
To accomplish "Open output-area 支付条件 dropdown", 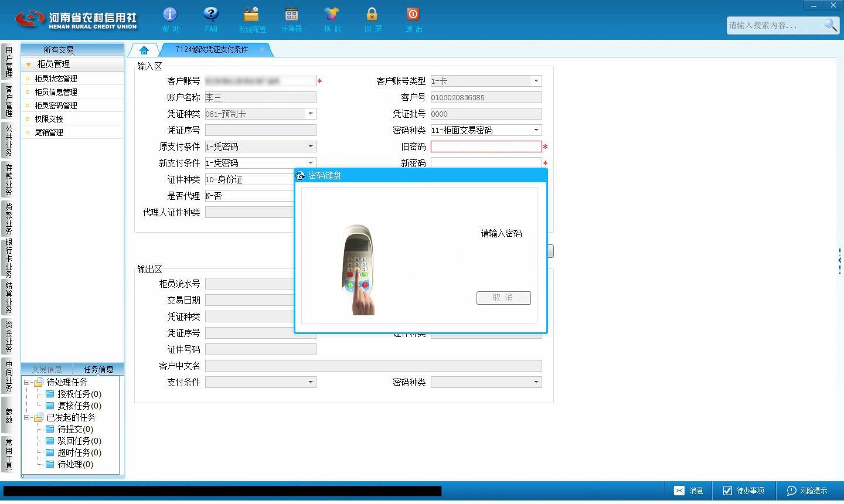I will coord(311,382).
